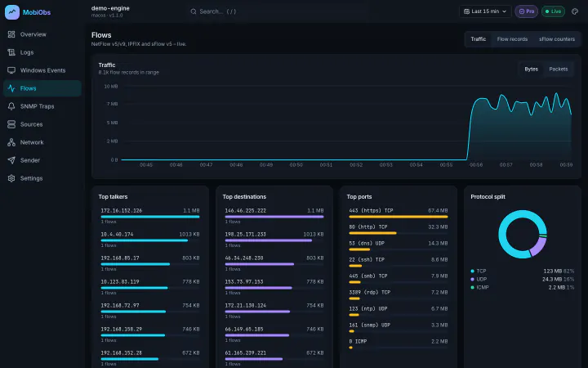Switch to the Flow records tab

pyautogui.click(x=512, y=39)
